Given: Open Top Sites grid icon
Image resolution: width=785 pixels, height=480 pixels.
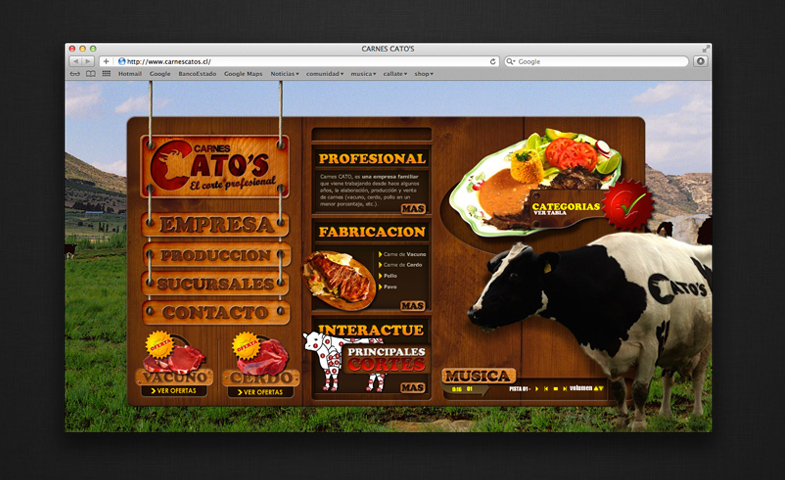Looking at the screenshot, I should tap(106, 74).
